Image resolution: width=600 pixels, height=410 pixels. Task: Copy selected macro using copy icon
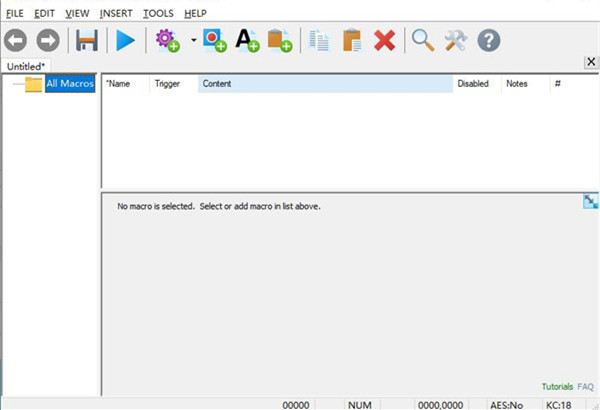(x=319, y=40)
